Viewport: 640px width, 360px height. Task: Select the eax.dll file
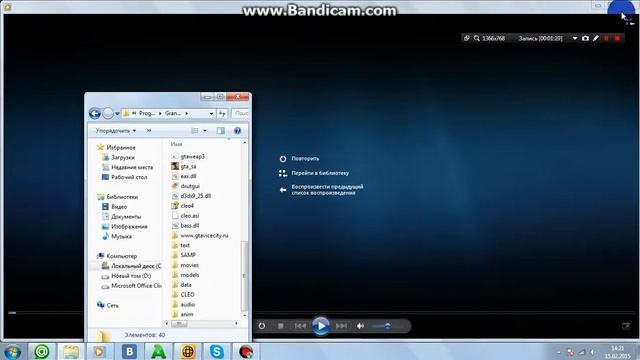(184, 176)
